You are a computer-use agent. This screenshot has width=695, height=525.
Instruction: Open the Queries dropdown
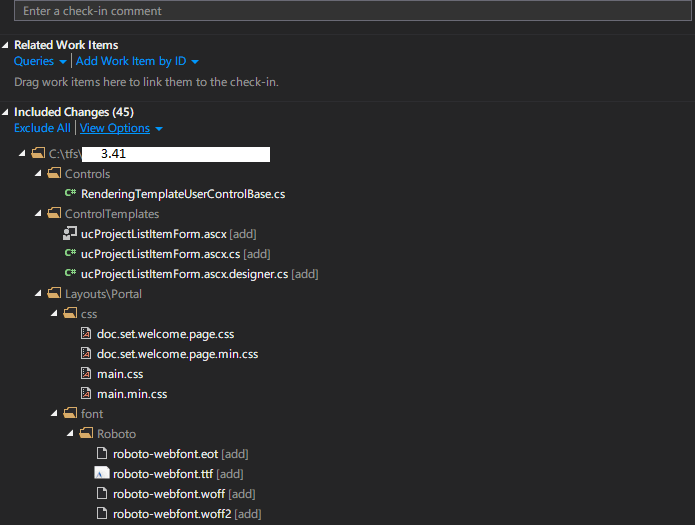pos(40,61)
